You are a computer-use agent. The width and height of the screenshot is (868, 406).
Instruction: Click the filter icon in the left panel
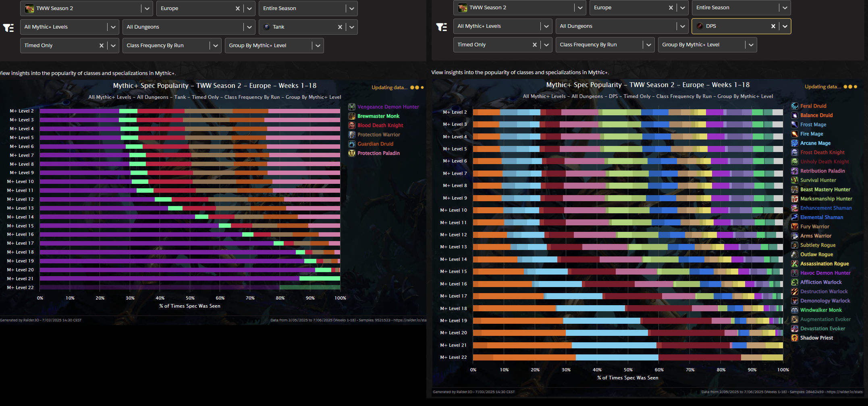pyautogui.click(x=8, y=27)
